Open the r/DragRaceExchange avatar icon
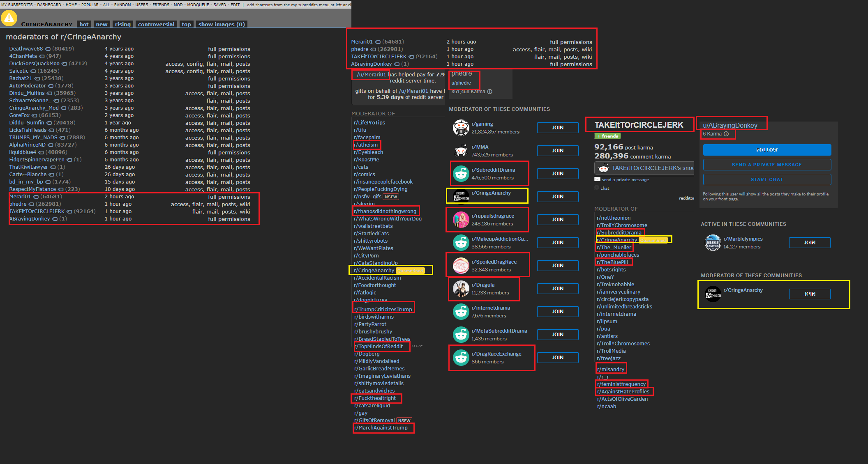 pos(461,358)
